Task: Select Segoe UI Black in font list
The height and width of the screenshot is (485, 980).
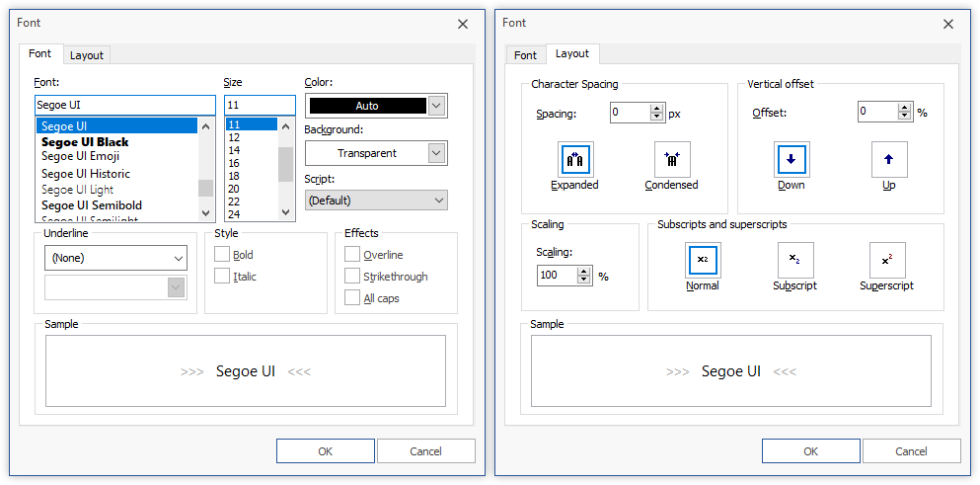Action: coord(116,142)
